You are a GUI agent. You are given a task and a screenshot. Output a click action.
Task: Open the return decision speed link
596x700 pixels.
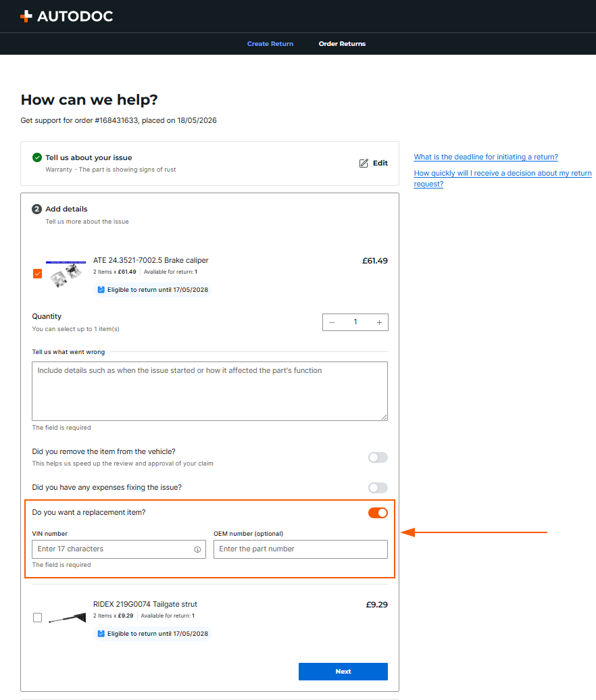pyautogui.click(x=503, y=178)
